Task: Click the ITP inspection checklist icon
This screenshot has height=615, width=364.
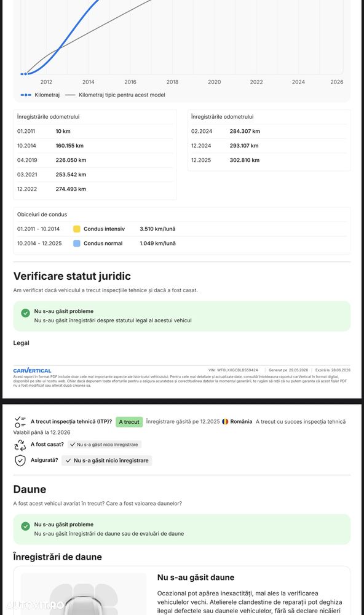Action: pyautogui.click(x=20, y=422)
